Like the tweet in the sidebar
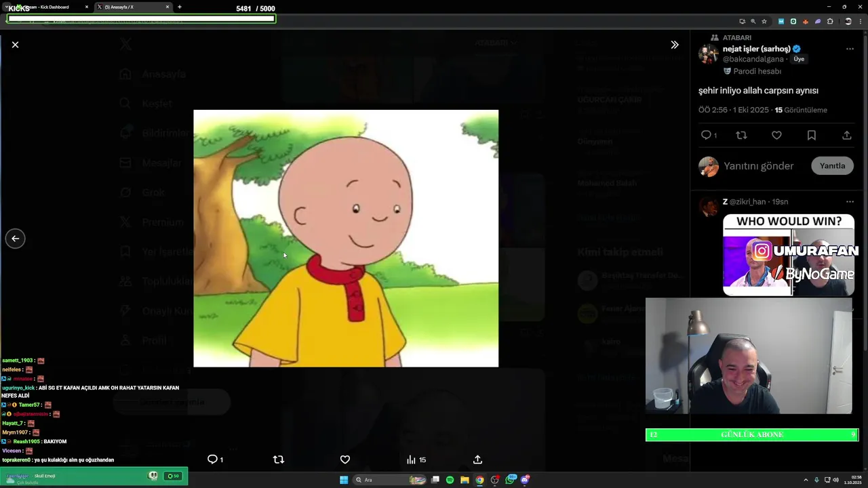Image resolution: width=868 pixels, height=488 pixels. [776, 135]
